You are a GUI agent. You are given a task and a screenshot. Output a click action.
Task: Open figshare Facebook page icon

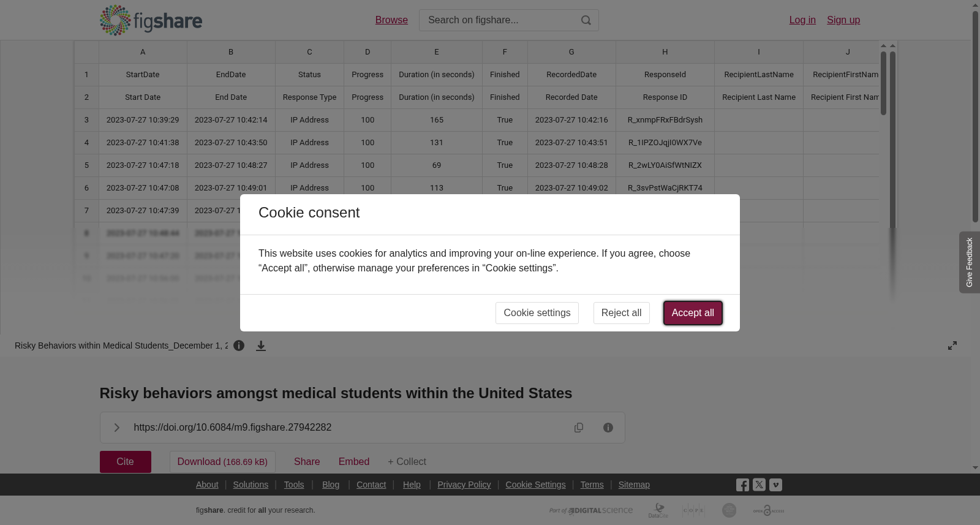[742, 485]
